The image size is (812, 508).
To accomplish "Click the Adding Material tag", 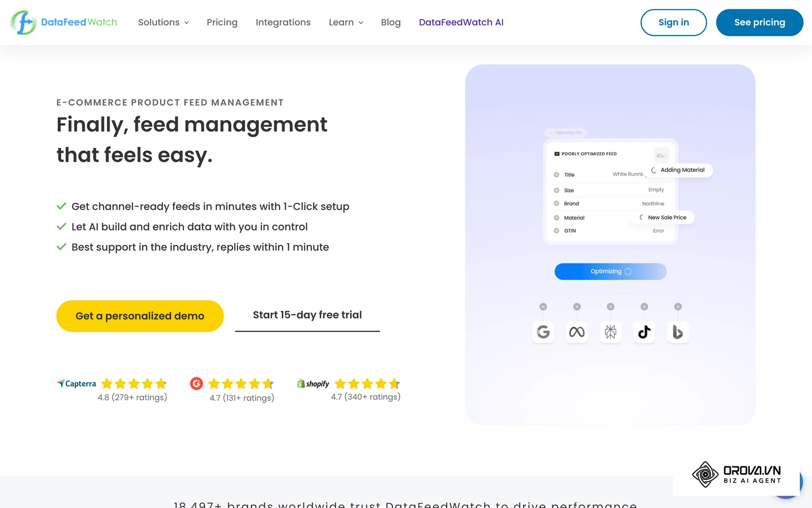I will 680,170.
